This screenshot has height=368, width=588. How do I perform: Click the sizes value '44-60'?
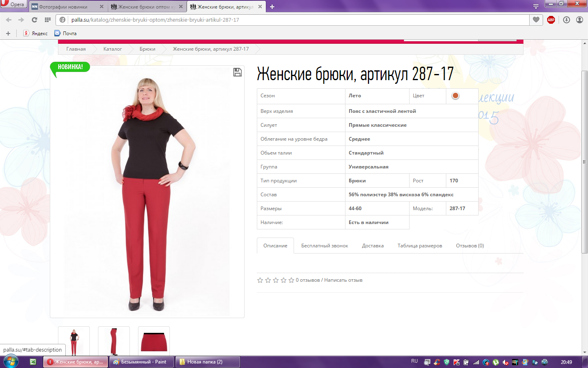click(x=355, y=209)
